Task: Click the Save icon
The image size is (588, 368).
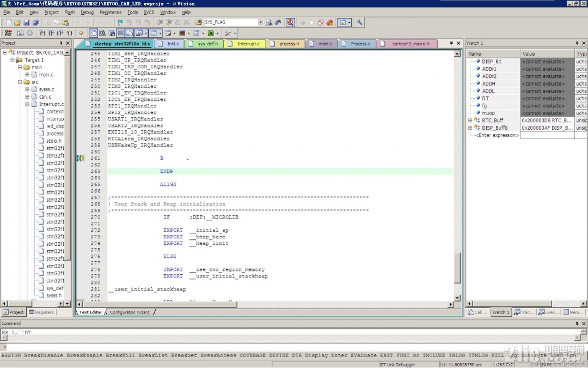Action: pyautogui.click(x=27, y=22)
